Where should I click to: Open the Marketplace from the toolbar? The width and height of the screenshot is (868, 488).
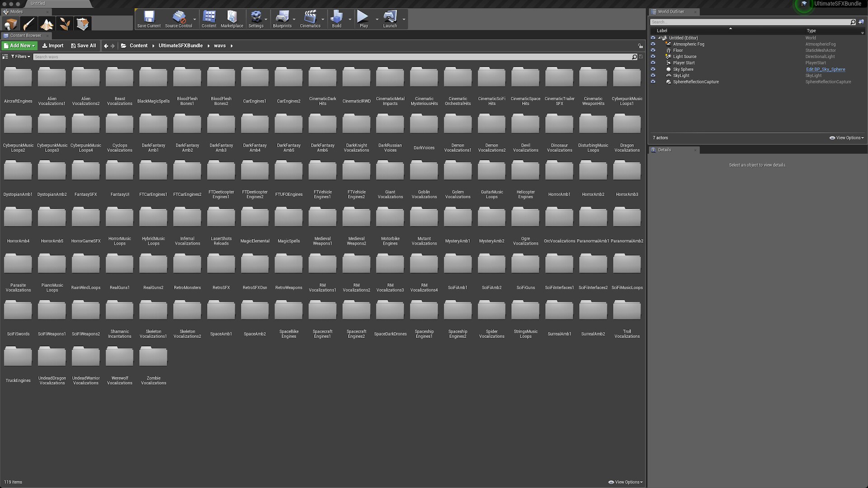tap(232, 19)
